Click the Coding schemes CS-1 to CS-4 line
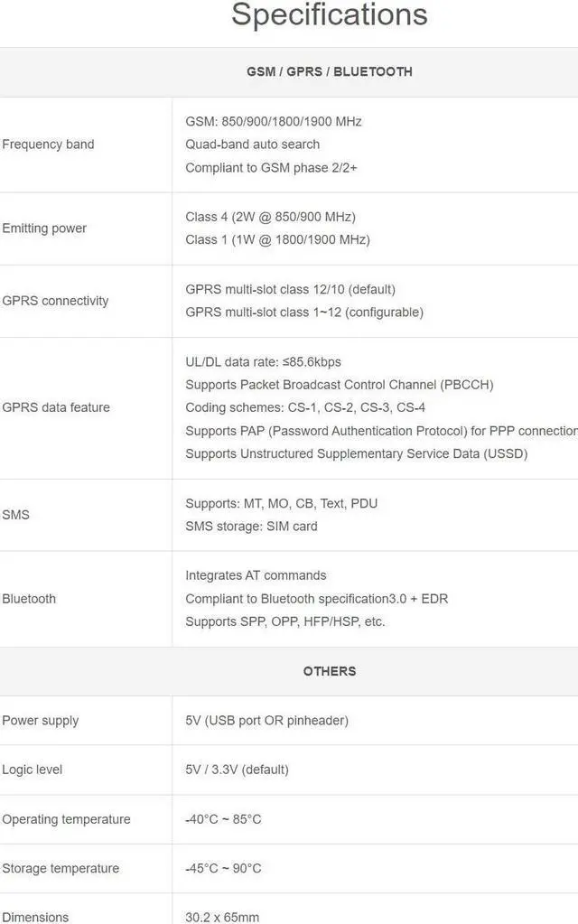The width and height of the screenshot is (578, 924). point(304,407)
